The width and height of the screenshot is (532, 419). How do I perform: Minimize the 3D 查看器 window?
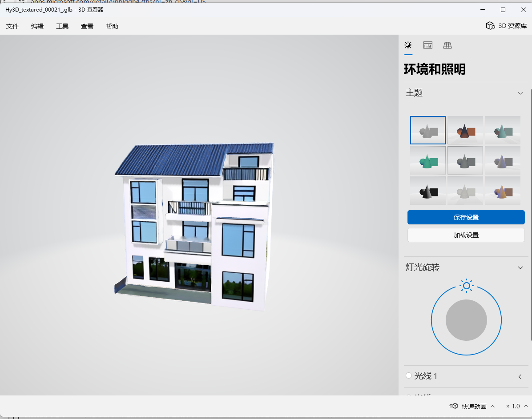click(483, 10)
